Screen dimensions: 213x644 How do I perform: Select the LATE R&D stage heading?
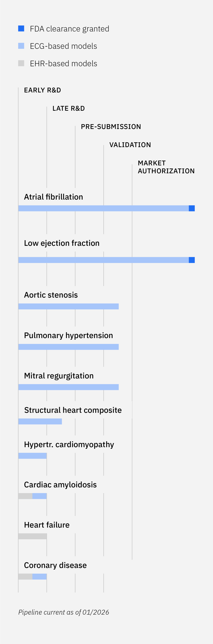[x=69, y=109]
